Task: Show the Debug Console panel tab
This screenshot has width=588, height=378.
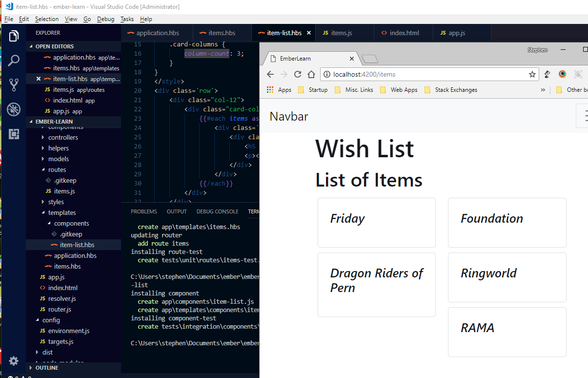Action: (x=218, y=211)
